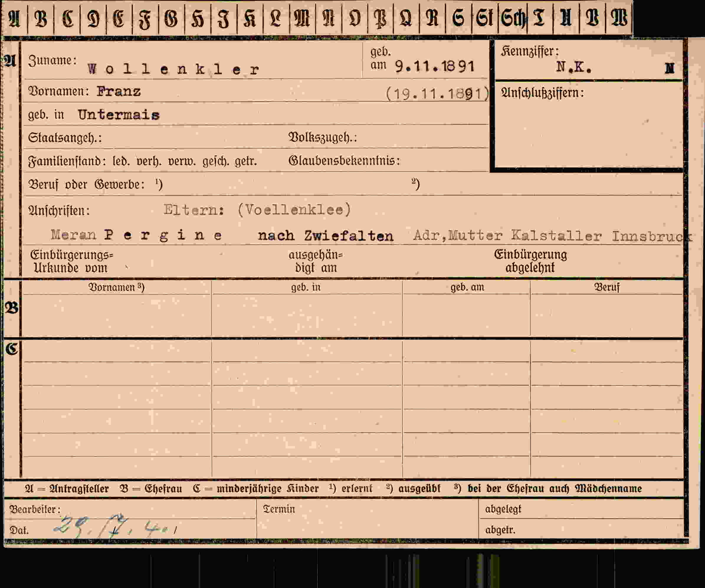Select the alphabet index tab 'Sch'
This screenshot has height=588, width=705.
513,17
